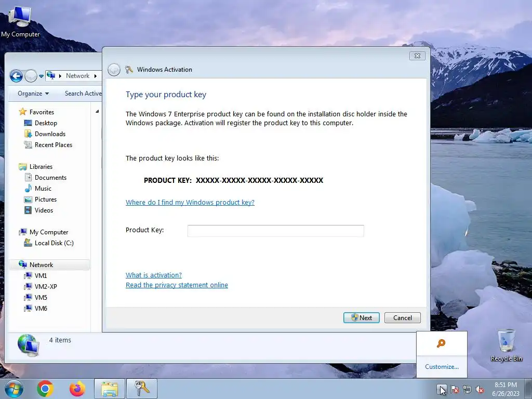Viewport: 532px width, 399px height.
Task: Focus the Product Key input field
Action: pyautogui.click(x=275, y=231)
